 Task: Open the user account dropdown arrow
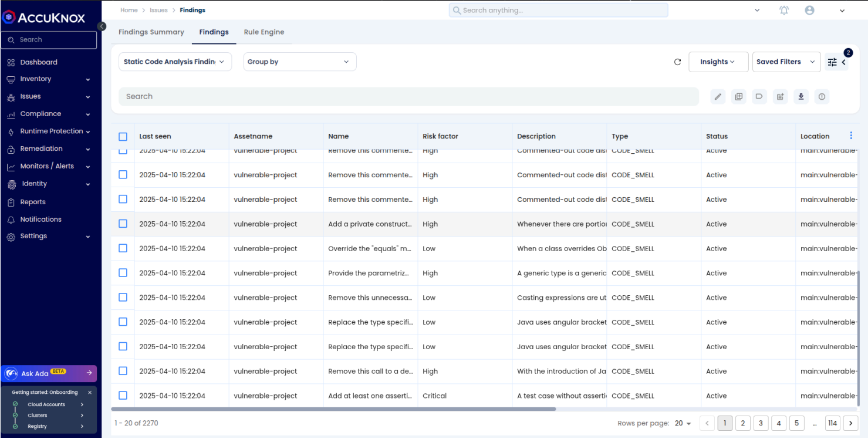point(842,11)
